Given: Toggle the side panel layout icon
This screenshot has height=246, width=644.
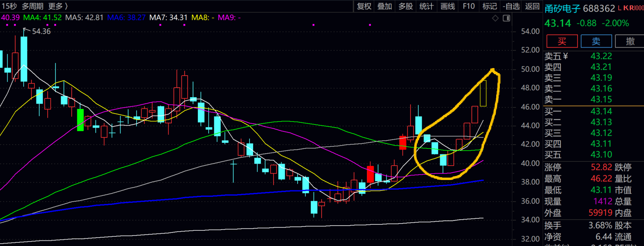Looking at the screenshot, I should [507, 18].
